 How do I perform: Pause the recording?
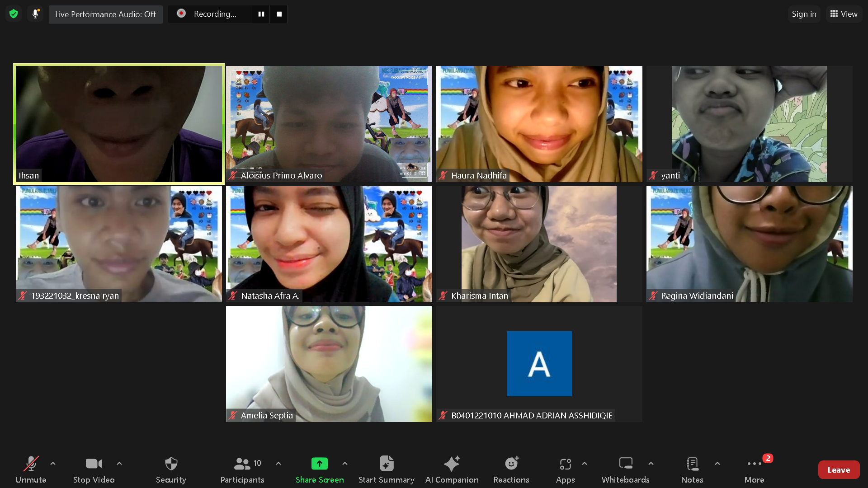coord(261,14)
